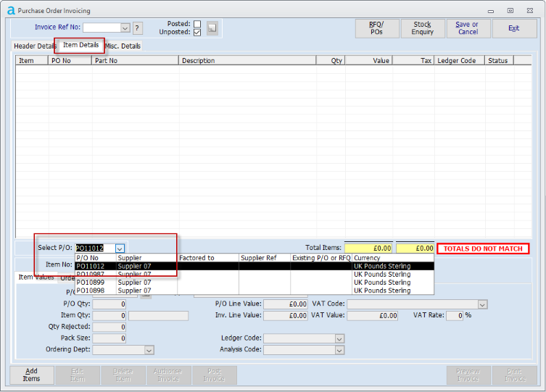Click the PO No column header

point(70,61)
